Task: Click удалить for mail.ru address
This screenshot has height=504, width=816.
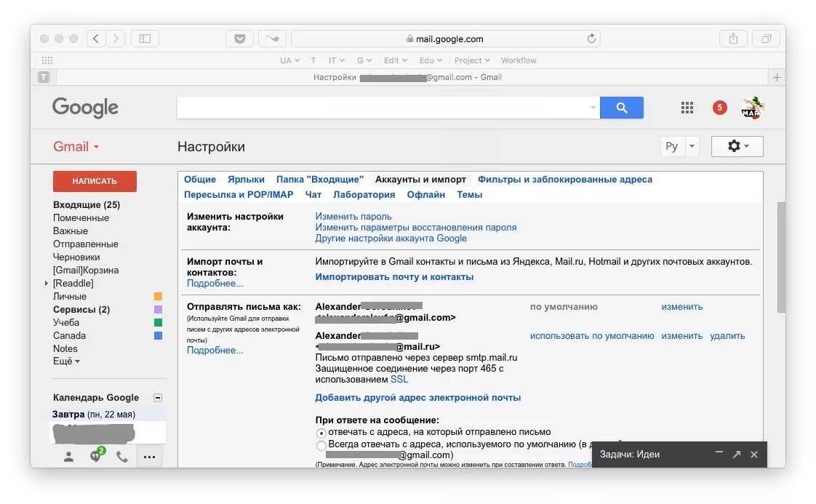Action: coord(727,336)
